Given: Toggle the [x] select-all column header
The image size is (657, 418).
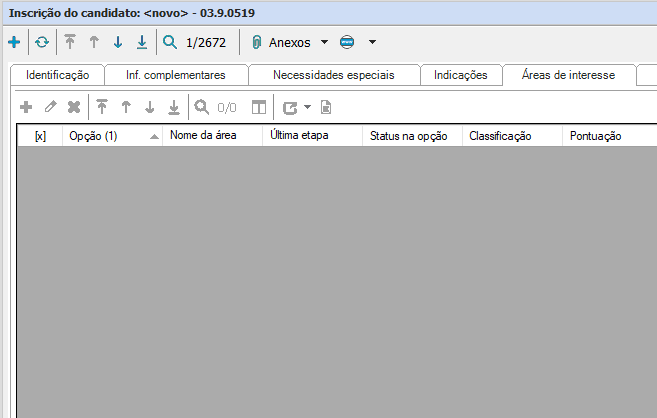Looking at the screenshot, I should tap(40, 136).
